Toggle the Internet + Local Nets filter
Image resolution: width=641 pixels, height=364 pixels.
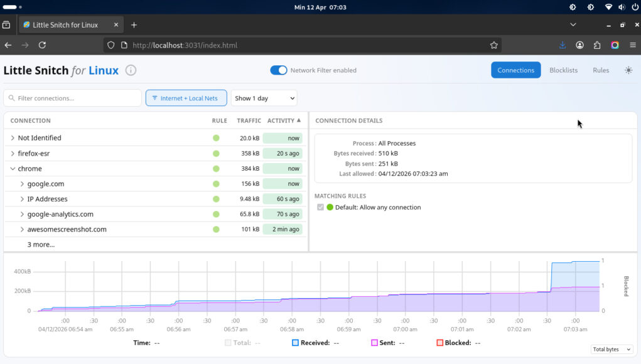click(x=186, y=98)
